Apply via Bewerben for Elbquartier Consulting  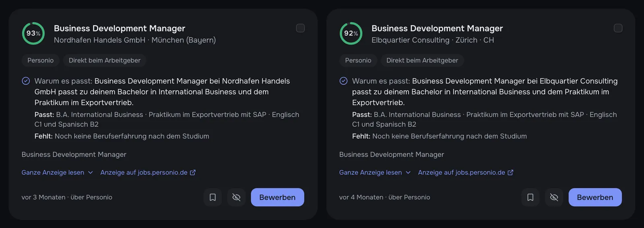click(595, 197)
